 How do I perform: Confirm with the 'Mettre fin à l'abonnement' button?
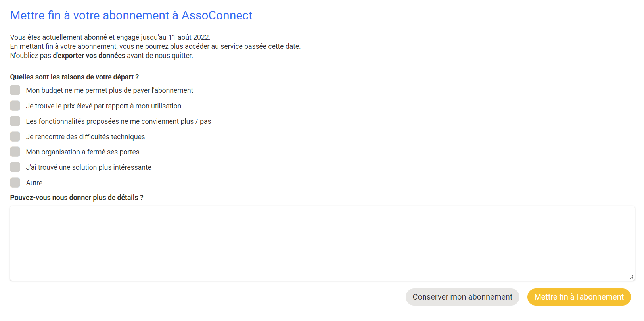tap(579, 297)
